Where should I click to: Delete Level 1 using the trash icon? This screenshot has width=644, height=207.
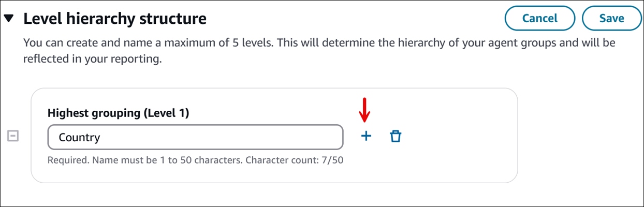coord(396,137)
